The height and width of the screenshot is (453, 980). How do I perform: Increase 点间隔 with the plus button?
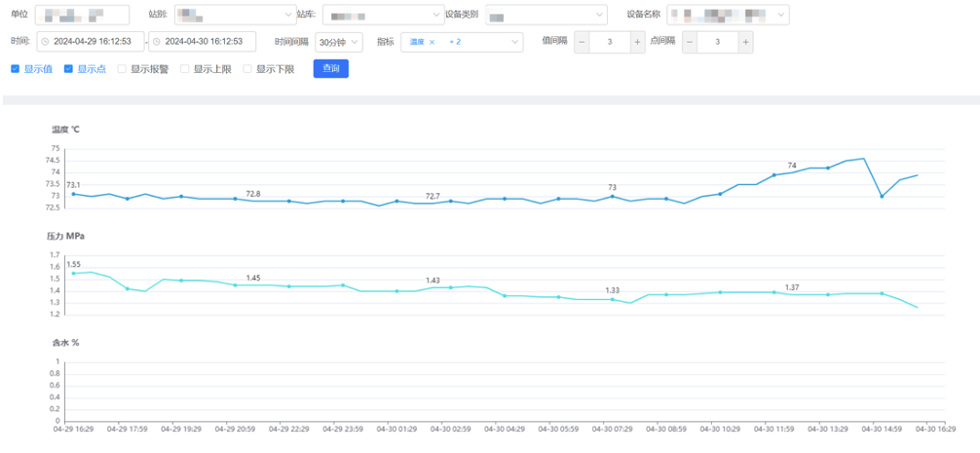(745, 42)
